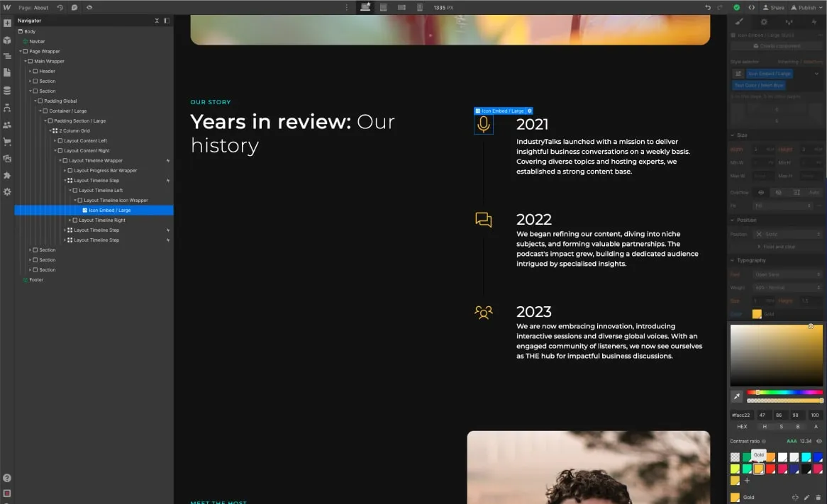Click the comments speech bubble icon

click(x=74, y=7)
